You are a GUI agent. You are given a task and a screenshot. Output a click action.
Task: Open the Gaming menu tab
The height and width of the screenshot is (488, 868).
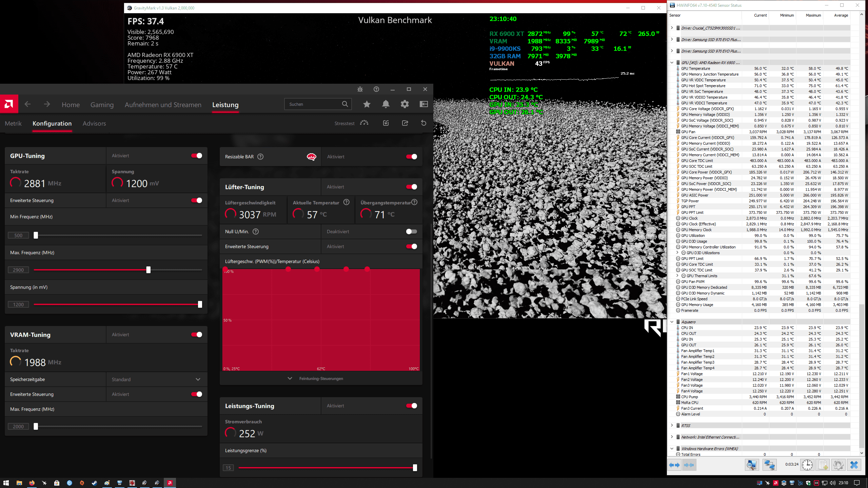click(x=102, y=105)
